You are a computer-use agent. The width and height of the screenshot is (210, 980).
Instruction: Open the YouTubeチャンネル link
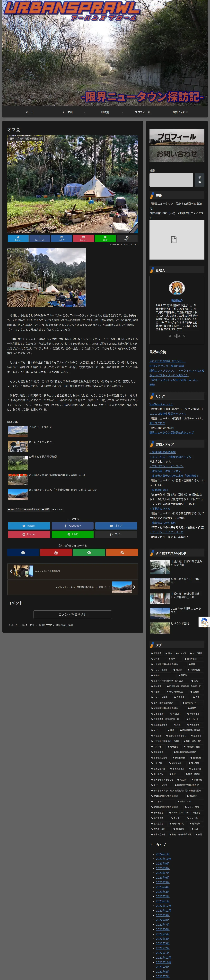pos(161,404)
